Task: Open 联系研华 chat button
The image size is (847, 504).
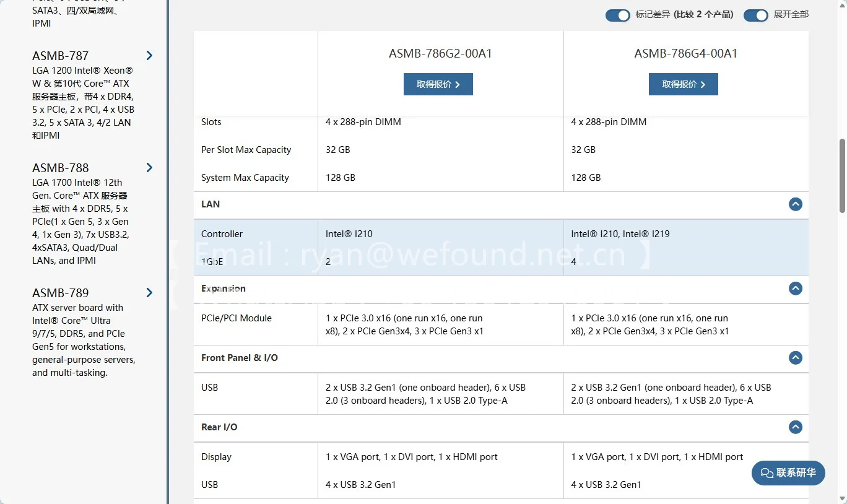Action: point(788,473)
